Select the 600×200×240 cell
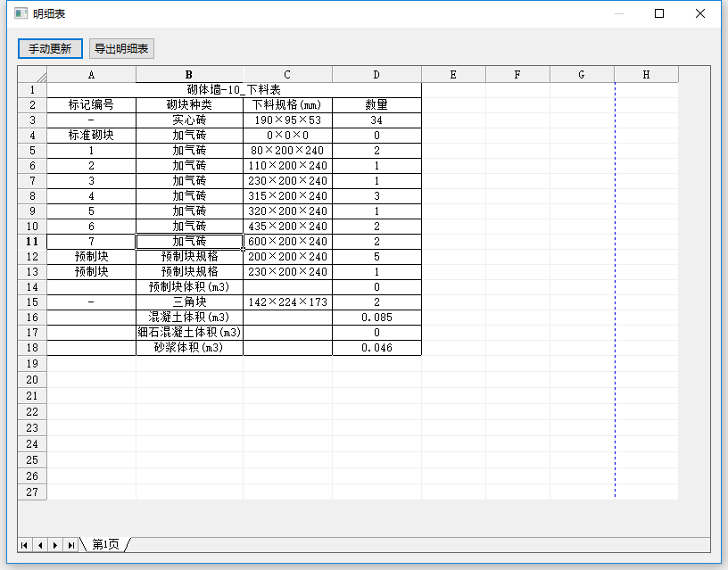Image resolution: width=728 pixels, height=570 pixels. click(x=287, y=242)
